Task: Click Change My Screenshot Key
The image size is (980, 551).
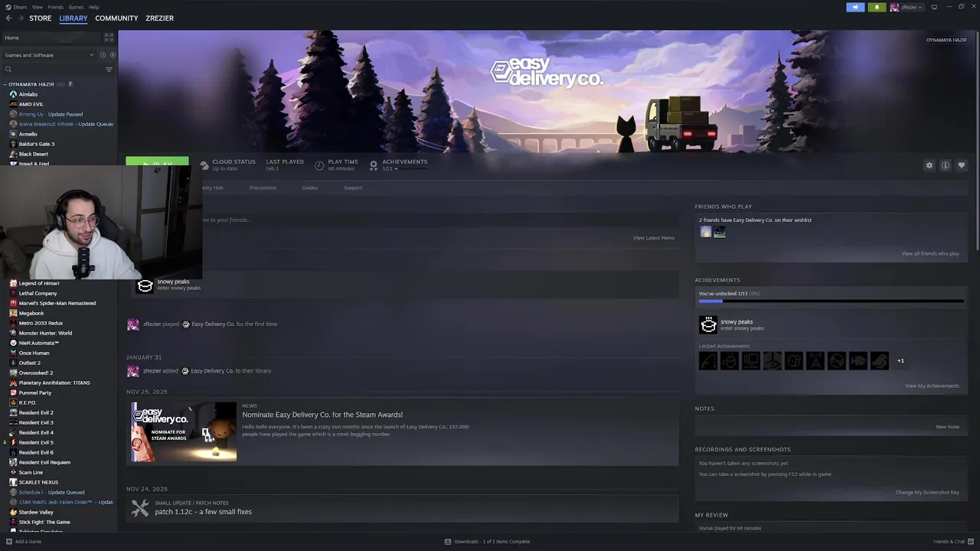Action: [x=927, y=492]
